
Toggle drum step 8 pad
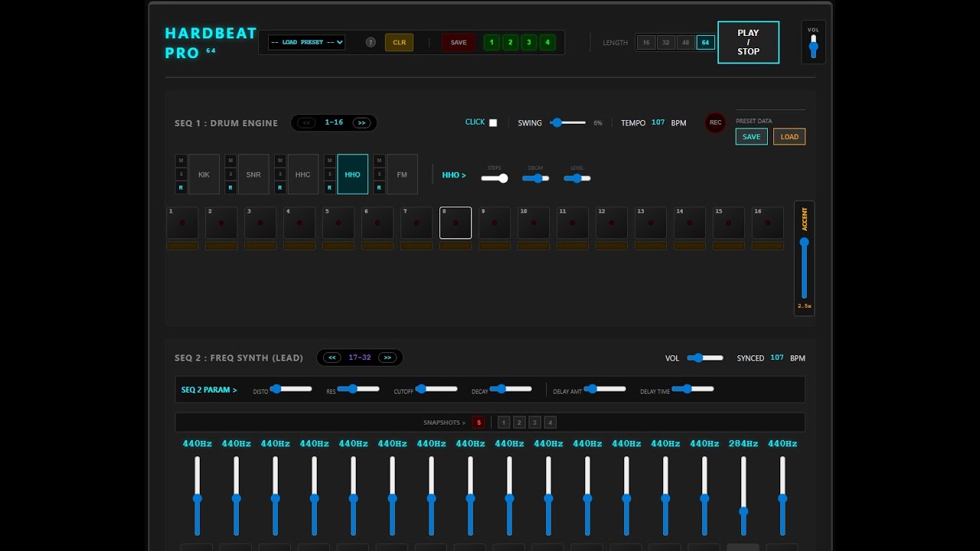point(456,223)
